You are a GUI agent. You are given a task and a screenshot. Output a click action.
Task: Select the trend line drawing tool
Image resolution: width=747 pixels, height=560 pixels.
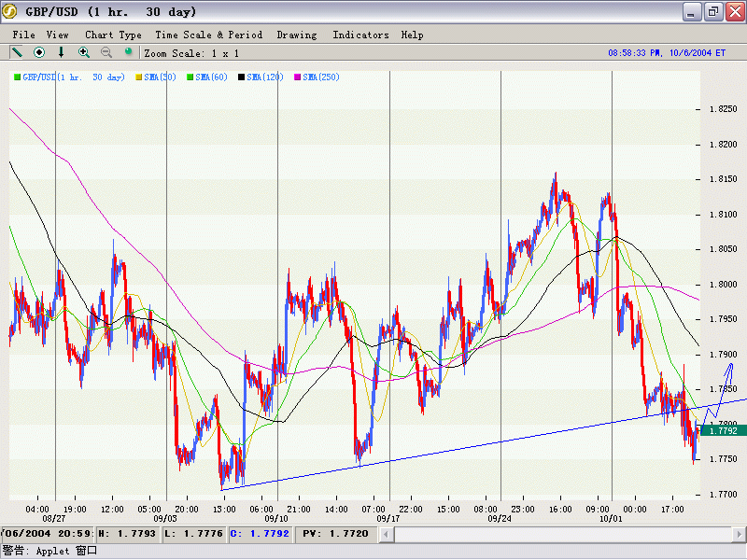tap(17, 53)
